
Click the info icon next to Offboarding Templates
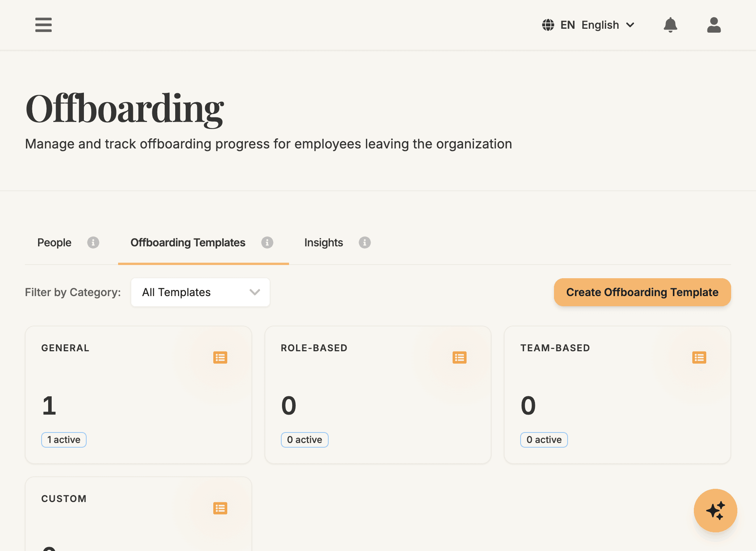point(267,242)
